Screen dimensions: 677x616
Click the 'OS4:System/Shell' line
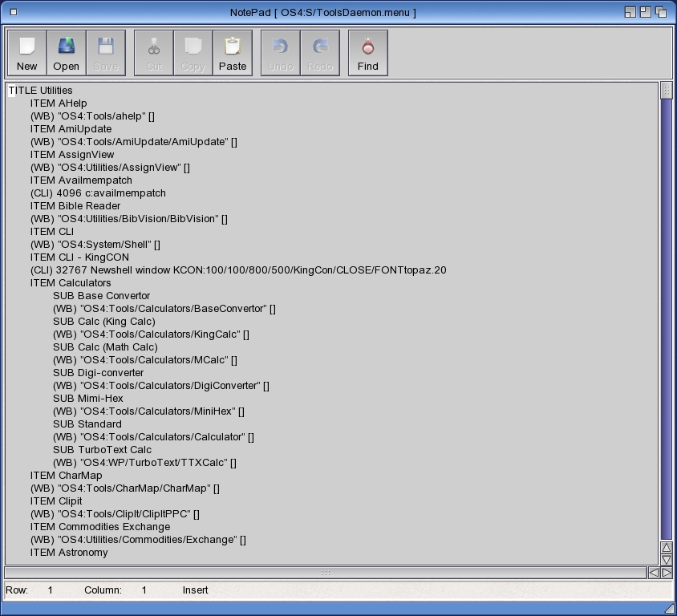tap(95, 245)
